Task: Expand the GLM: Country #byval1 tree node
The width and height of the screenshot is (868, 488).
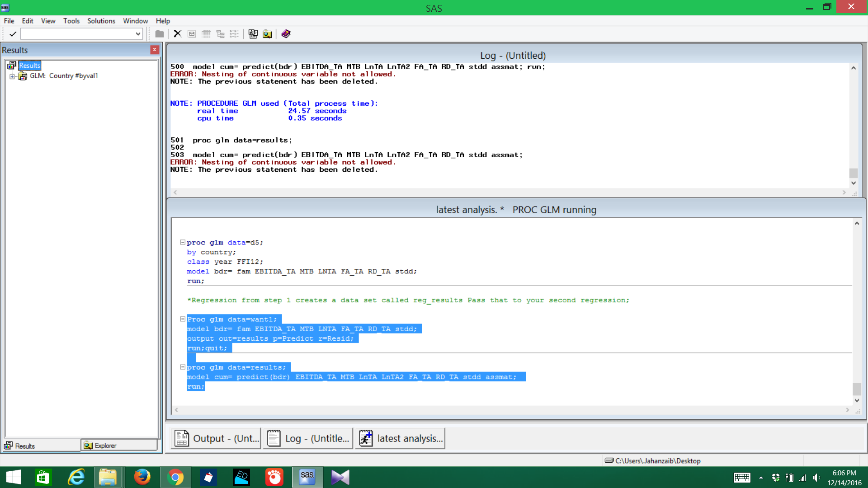Action: 12,76
